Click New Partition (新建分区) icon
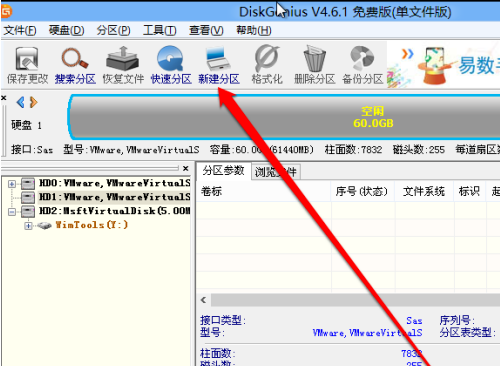 click(219, 65)
